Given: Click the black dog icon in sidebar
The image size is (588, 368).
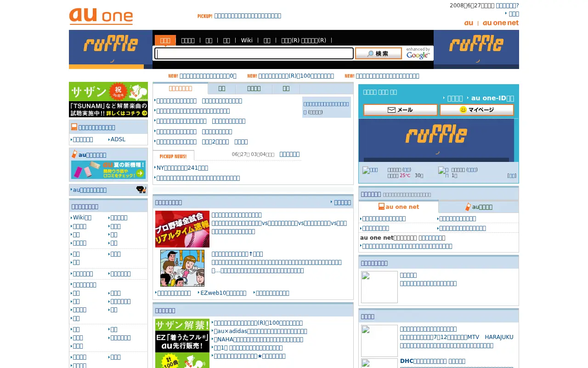Looking at the screenshot, I should coord(141,190).
